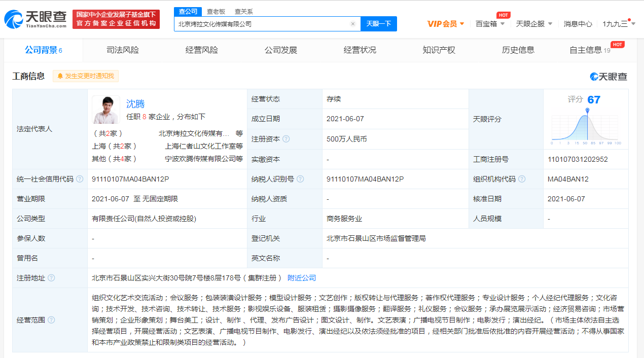The image size is (644, 358).
Task: Open 宁波欢腾传媒有限公司 link
Action: pyautogui.click(x=200, y=159)
